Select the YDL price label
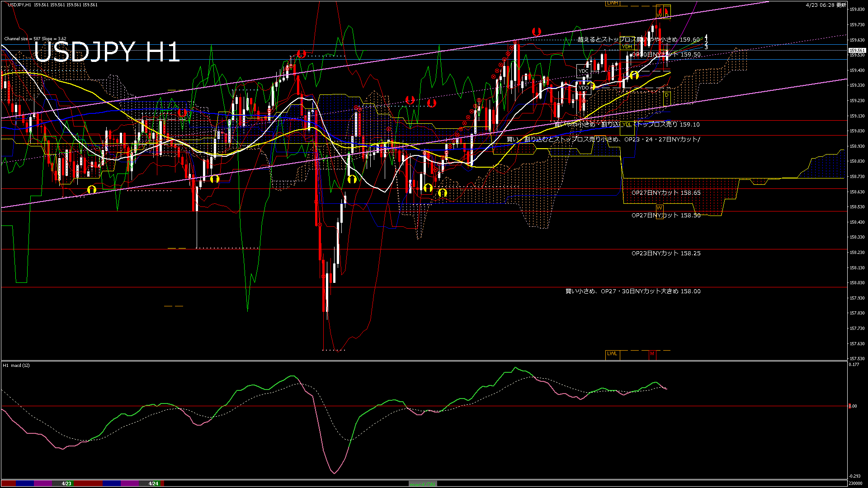Viewport: 868px width, 488px height. [x=627, y=125]
